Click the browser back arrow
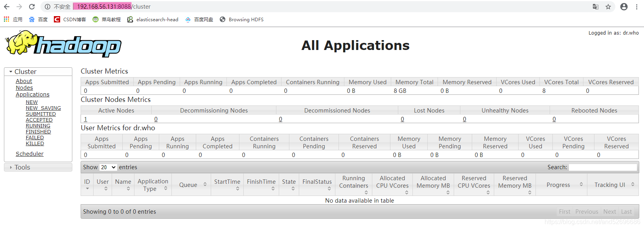Screen dimensions: 644x229 [x=7, y=7]
